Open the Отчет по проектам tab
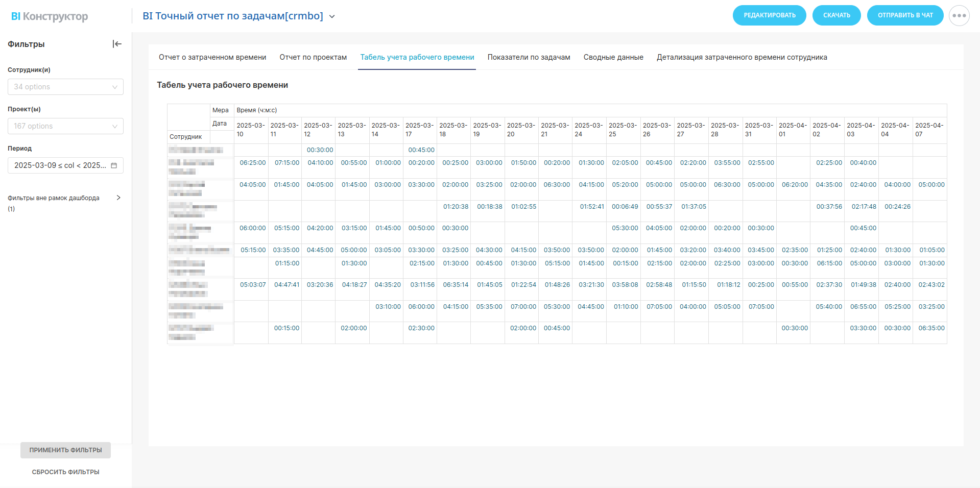Viewport: 980px width, 488px height. coord(313,57)
